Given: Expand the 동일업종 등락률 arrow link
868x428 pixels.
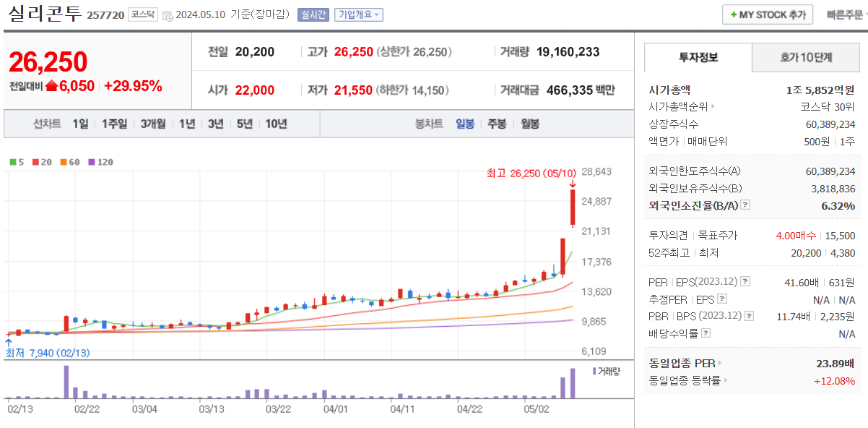Looking at the screenshot, I should pos(725,381).
